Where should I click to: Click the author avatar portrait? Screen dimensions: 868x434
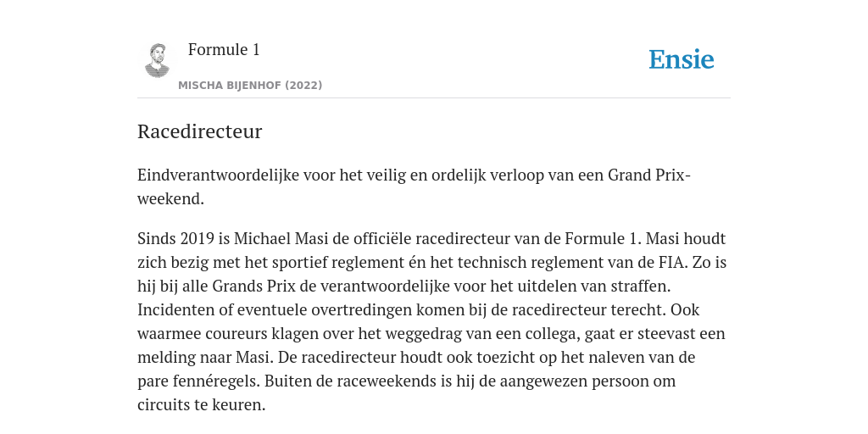tap(157, 60)
